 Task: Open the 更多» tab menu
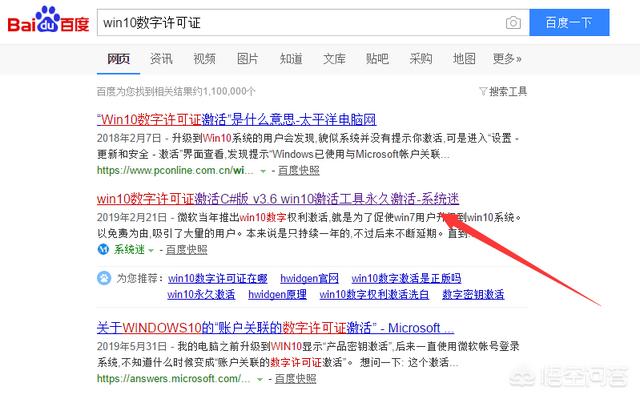(x=507, y=59)
